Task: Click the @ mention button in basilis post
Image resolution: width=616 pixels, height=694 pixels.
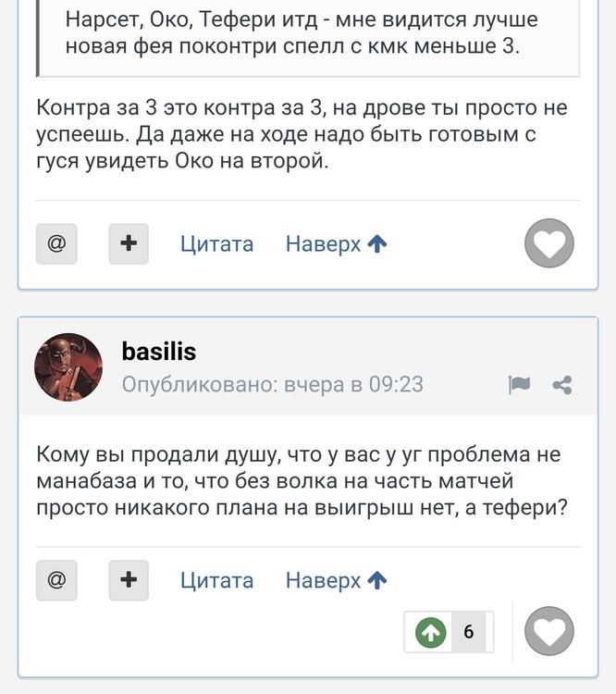Action: coord(56,580)
